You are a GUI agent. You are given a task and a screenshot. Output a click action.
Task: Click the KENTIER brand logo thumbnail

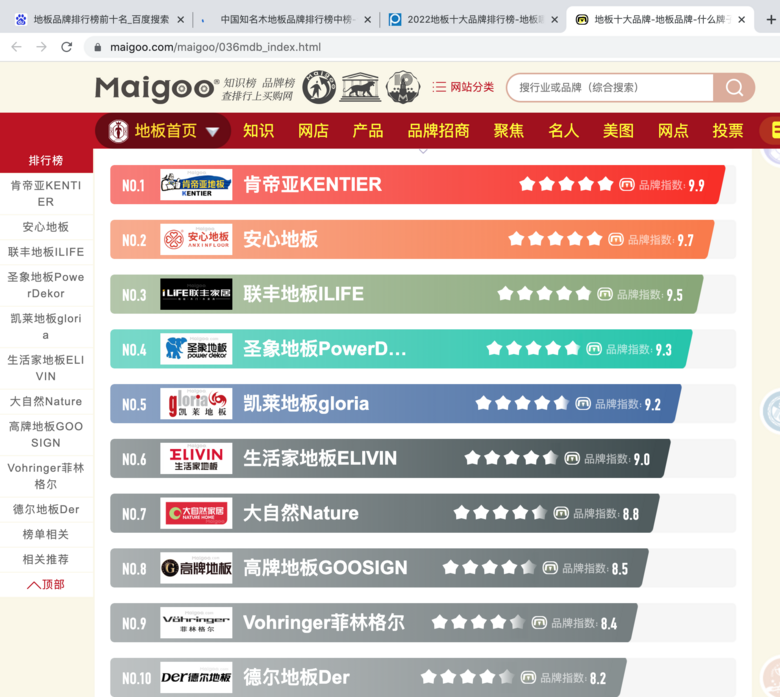pos(196,185)
